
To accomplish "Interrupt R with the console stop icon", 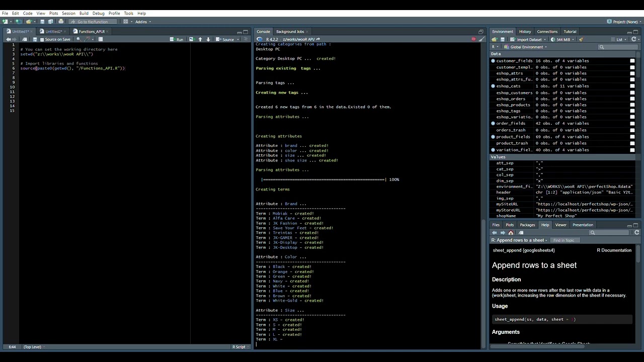I will pos(473,39).
